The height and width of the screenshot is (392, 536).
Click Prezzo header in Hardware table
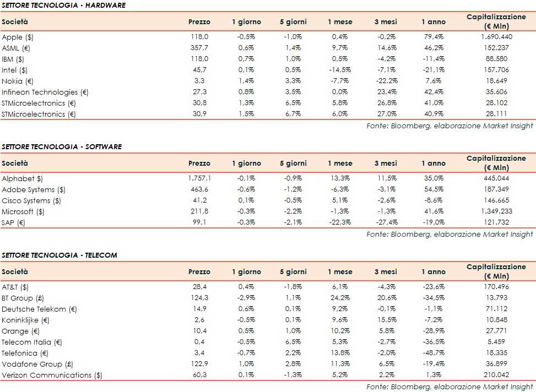pyautogui.click(x=199, y=22)
